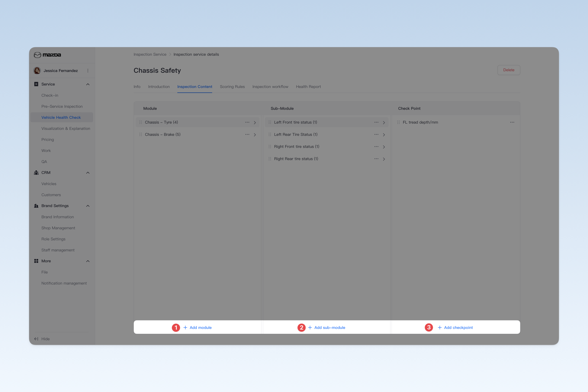The height and width of the screenshot is (392, 588).
Task: Click drag handle of Chassis – Brake row
Action: pyautogui.click(x=140, y=134)
